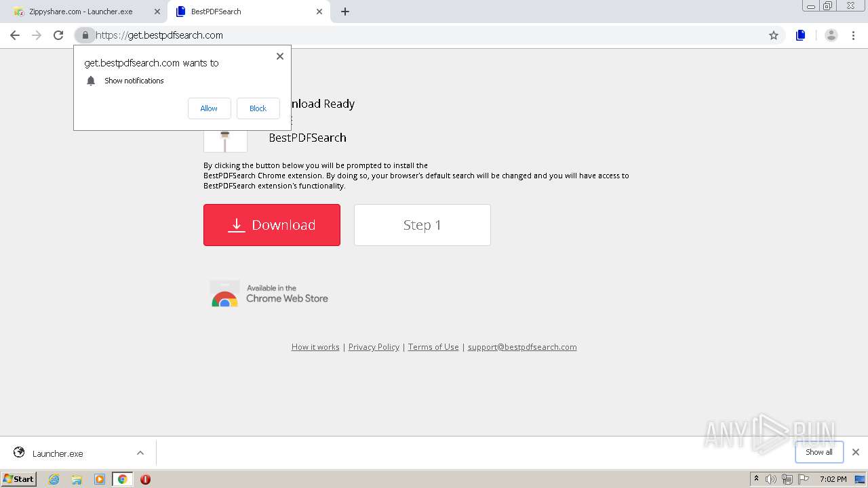This screenshot has width=868, height=488.
Task: Show hidden system tray icons
Action: (x=756, y=479)
